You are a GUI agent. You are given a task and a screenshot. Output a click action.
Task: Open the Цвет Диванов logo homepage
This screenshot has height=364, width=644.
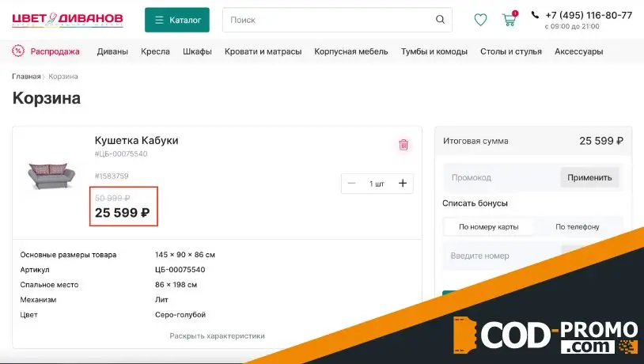67,19
